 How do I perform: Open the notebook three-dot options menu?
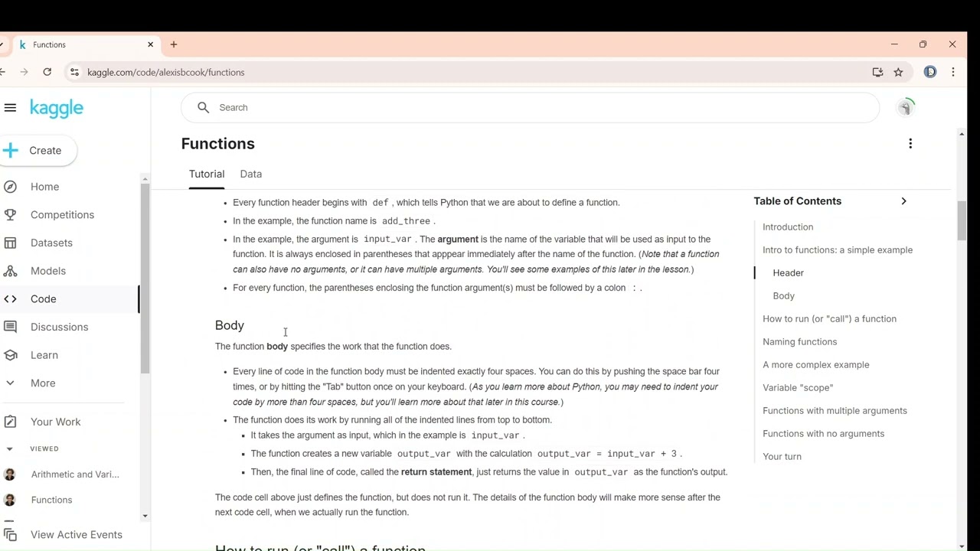pos(910,144)
